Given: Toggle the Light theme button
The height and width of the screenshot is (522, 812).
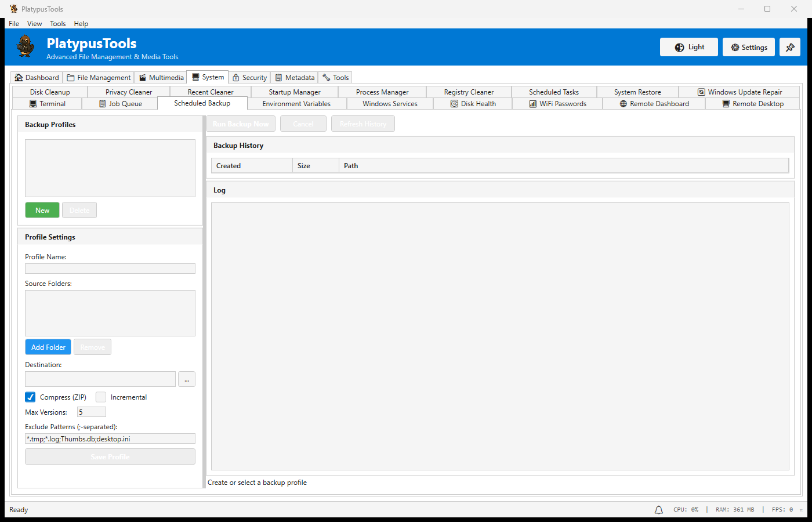Looking at the screenshot, I should click(688, 48).
